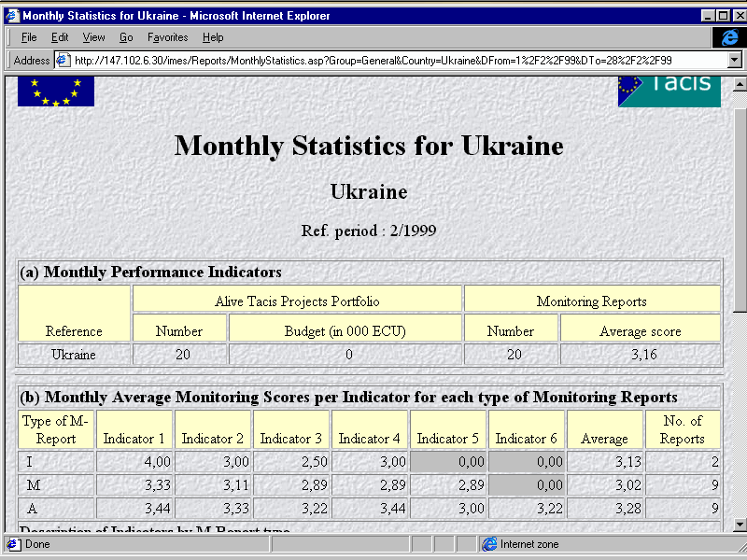Open the Go menu
Image resolution: width=747 pixels, height=560 pixels.
click(x=126, y=37)
